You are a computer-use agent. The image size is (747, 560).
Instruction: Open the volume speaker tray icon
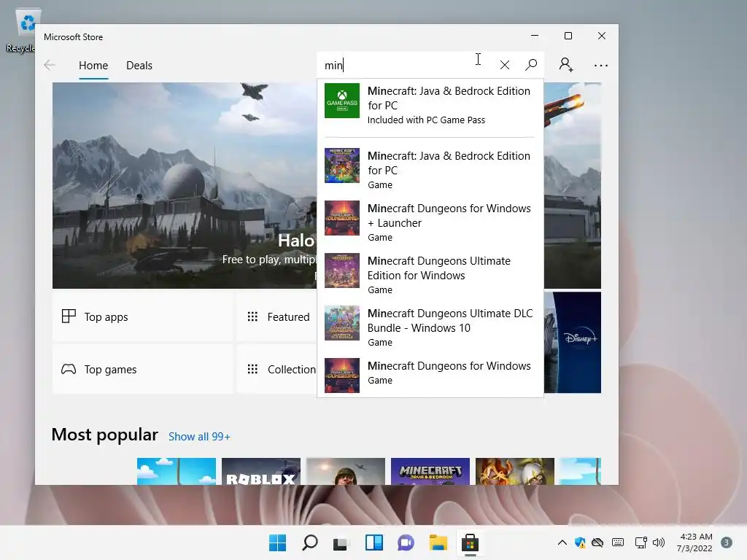(659, 542)
